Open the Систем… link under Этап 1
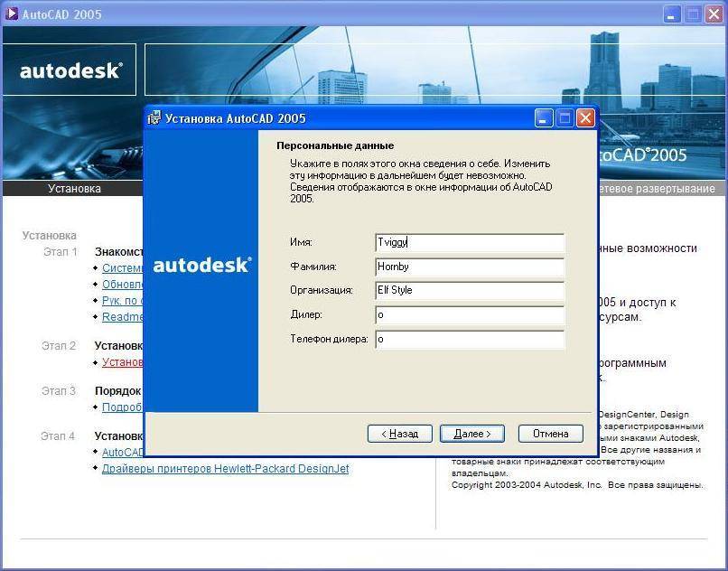Image resolution: width=728 pixels, height=571 pixels. (x=123, y=268)
